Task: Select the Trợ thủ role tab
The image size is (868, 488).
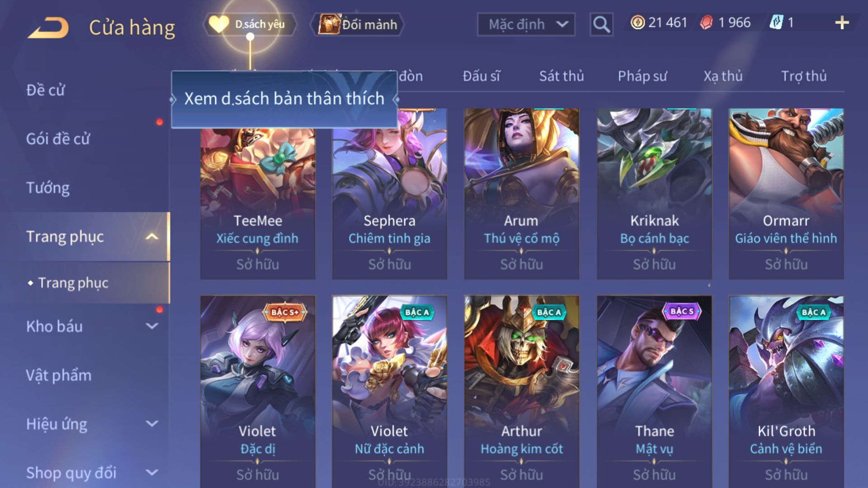Action: [x=804, y=76]
